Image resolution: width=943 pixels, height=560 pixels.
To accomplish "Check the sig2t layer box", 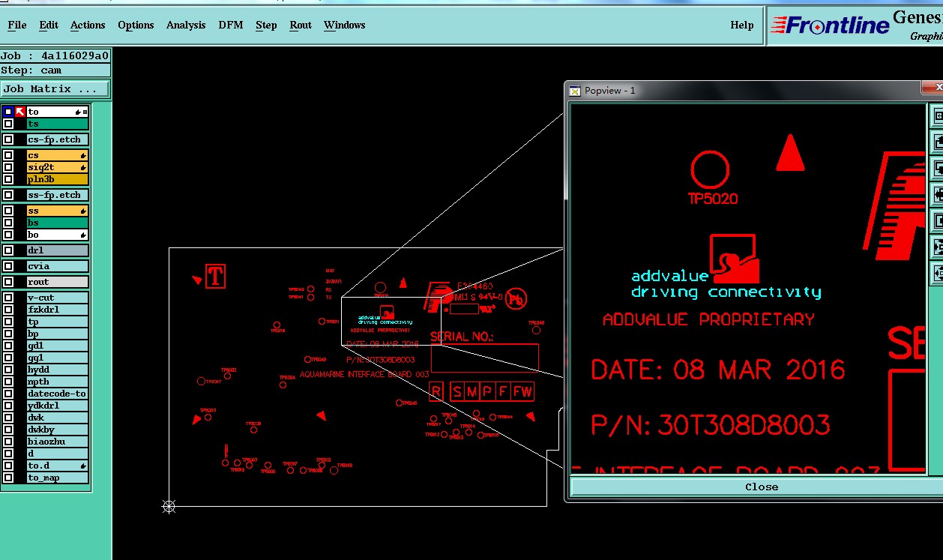I will point(8,167).
